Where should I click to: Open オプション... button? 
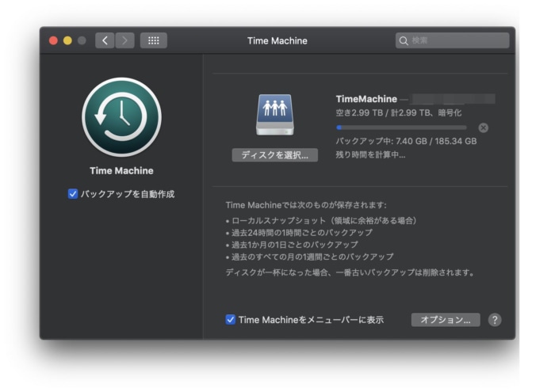tap(446, 320)
